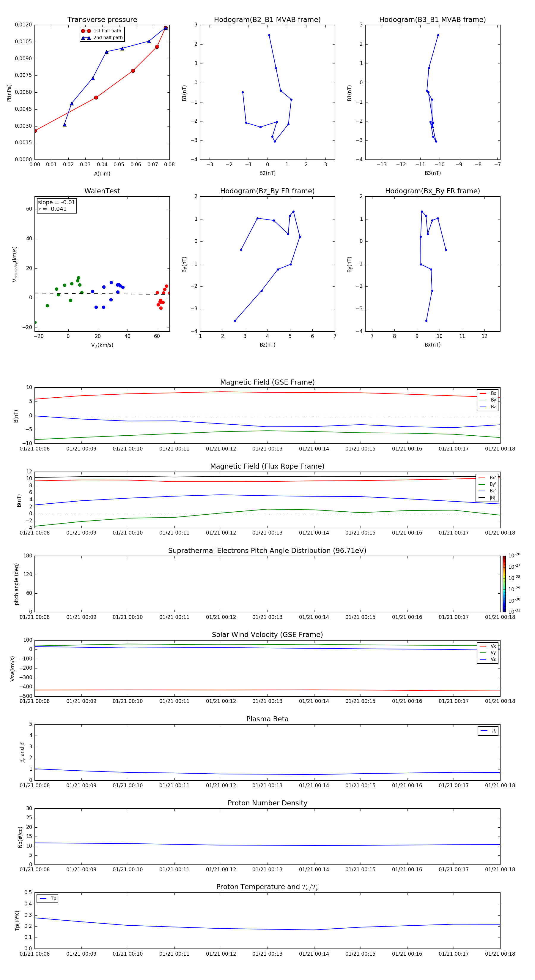Image resolution: width=535 pixels, height=980 pixels.
Task: Click '|B|' in Flux Rope Frame legend
Action: click(493, 498)
